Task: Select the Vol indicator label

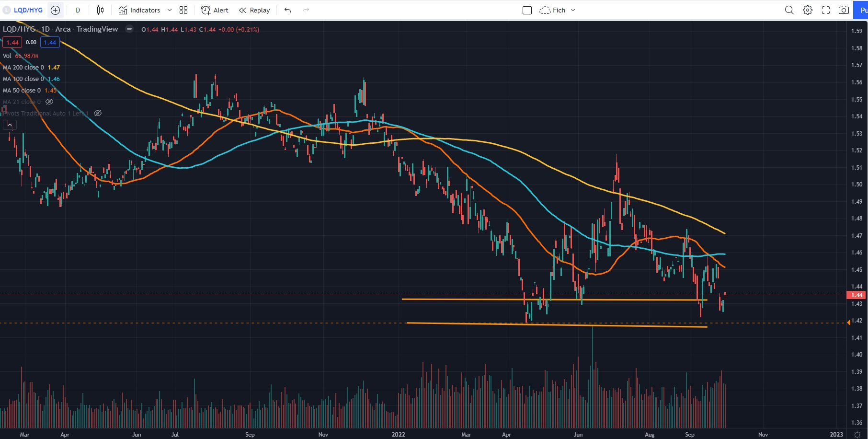Action: point(7,56)
